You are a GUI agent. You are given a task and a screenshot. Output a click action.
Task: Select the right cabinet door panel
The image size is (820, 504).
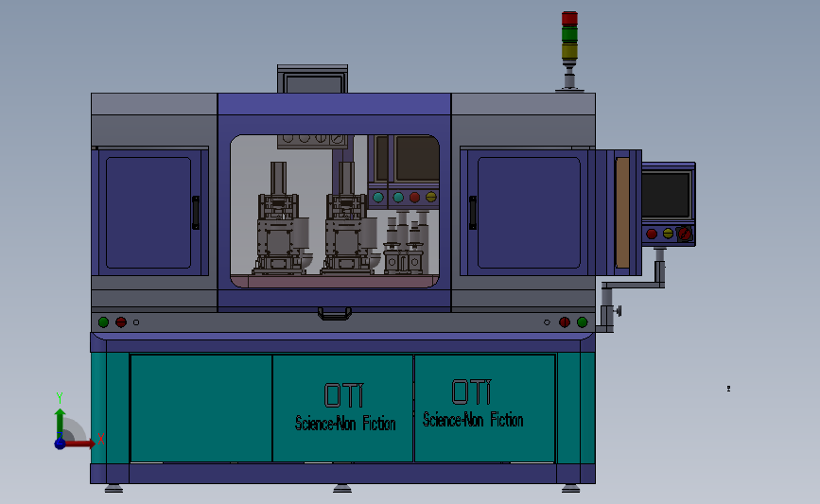[529, 213]
